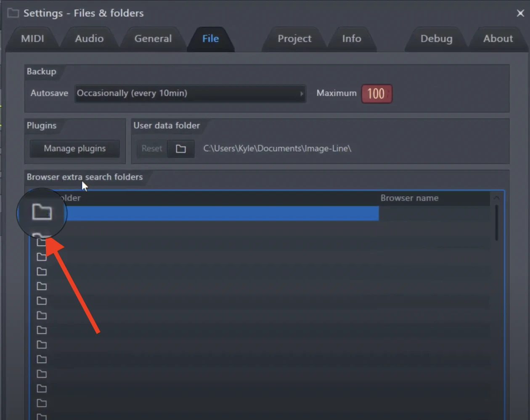The image size is (530, 420).
Task: Open the Audio settings tab
Action: (89, 39)
